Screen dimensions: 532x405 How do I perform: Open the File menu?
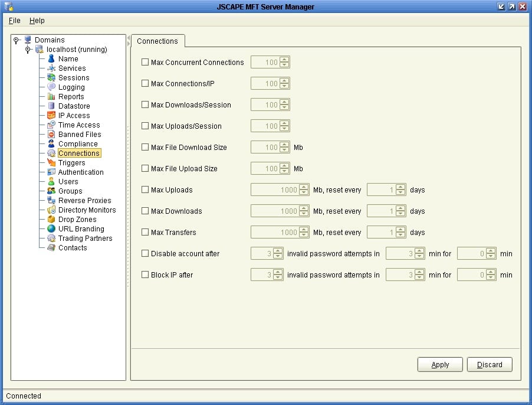point(15,21)
